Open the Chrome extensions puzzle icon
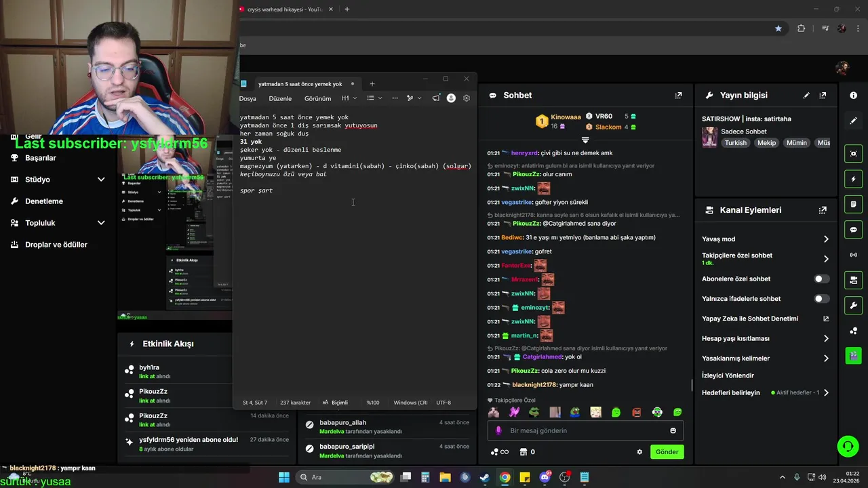The image size is (868, 488). [x=801, y=28]
